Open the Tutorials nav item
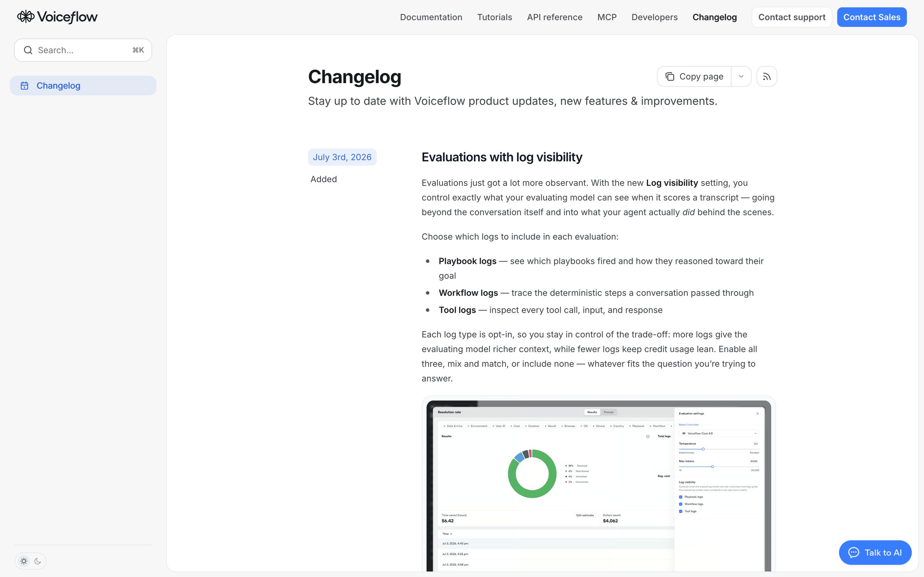This screenshot has height=577, width=924. tap(494, 17)
